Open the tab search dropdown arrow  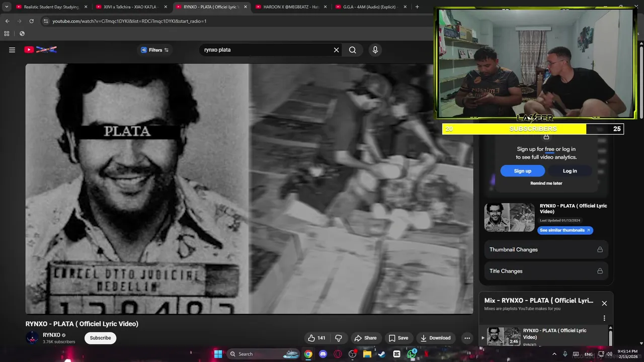click(x=6, y=7)
